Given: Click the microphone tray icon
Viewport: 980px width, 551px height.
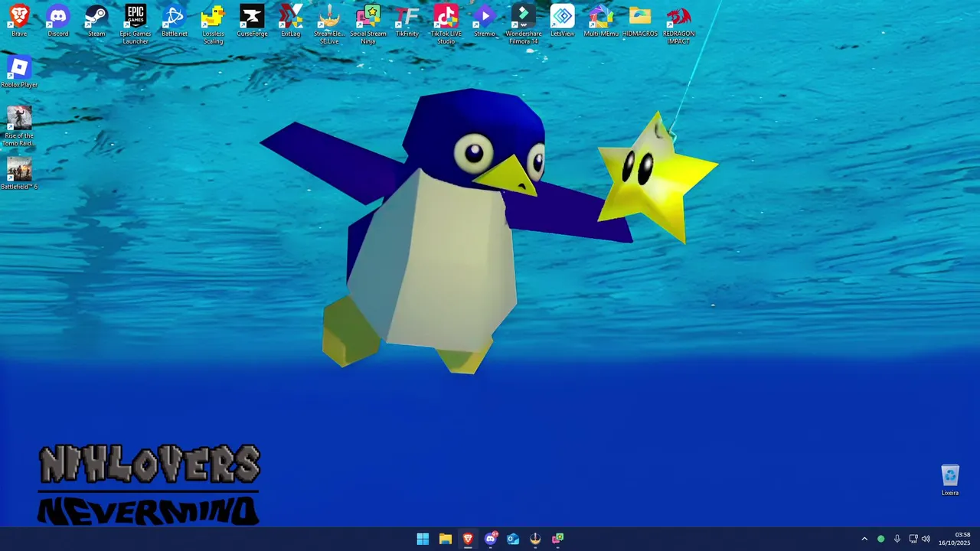Looking at the screenshot, I should 897,539.
